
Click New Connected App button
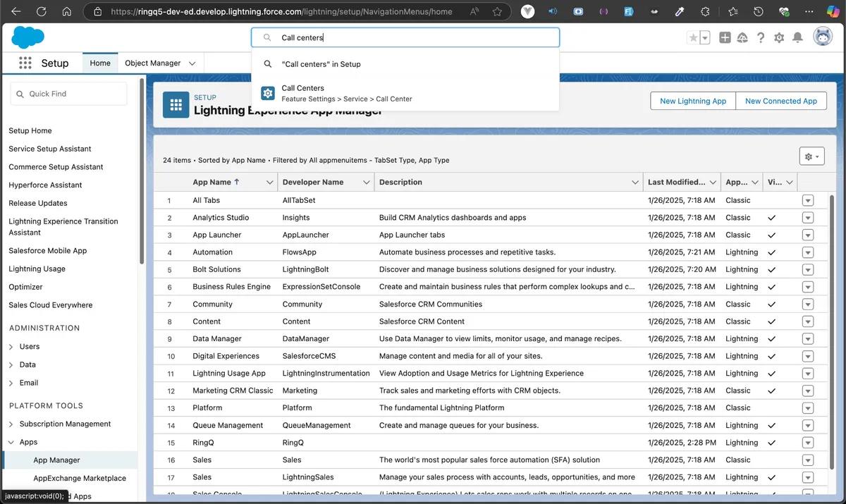click(781, 101)
